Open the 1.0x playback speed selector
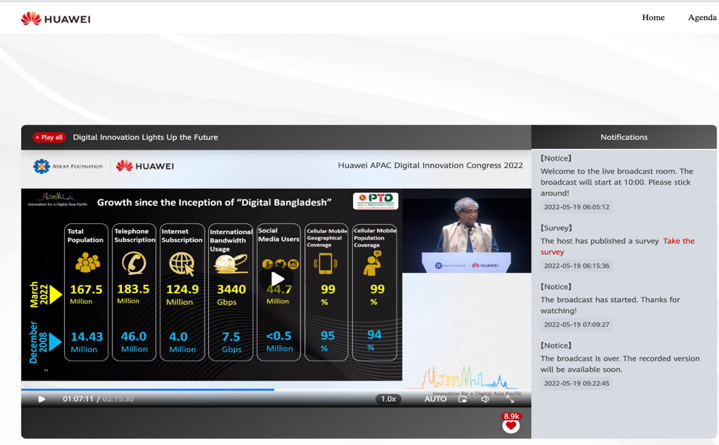The height and width of the screenshot is (445, 719). tap(388, 399)
